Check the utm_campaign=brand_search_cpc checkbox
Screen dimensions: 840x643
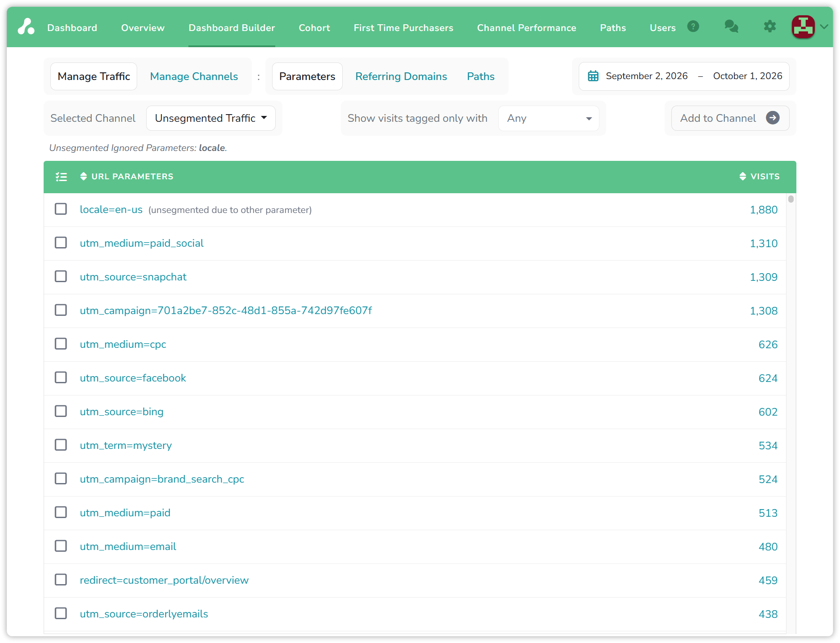coord(61,479)
